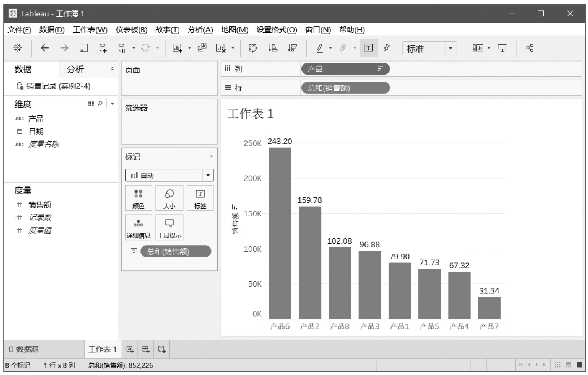Screen dimensions: 588x375
Task: Click the share workbook icon
Action: tap(530, 48)
